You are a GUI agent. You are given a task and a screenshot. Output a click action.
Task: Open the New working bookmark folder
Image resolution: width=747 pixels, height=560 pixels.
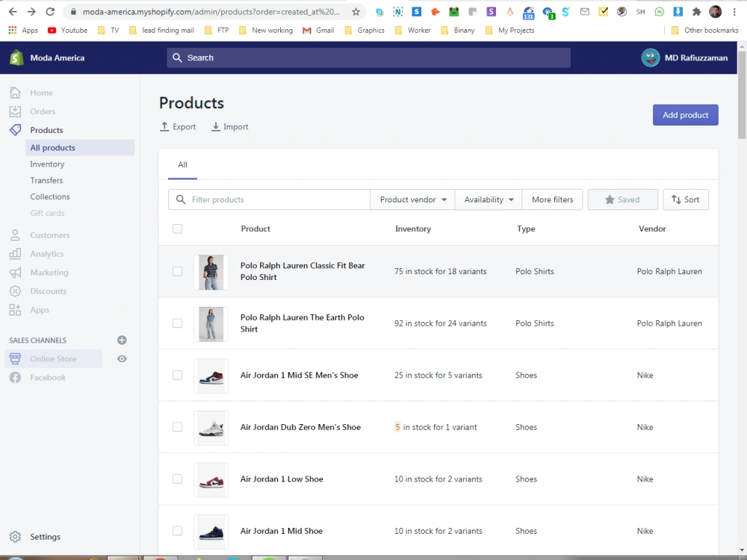tap(266, 30)
